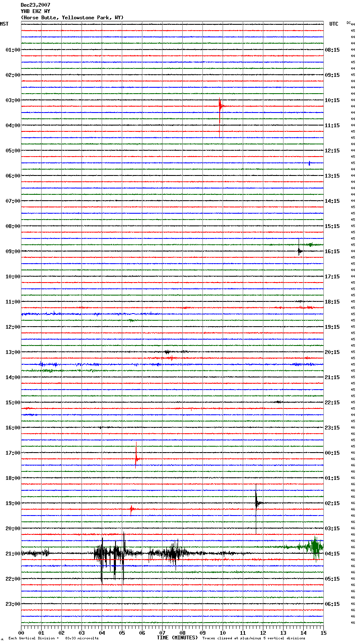Click minute 03 on the time axis

(82, 633)
